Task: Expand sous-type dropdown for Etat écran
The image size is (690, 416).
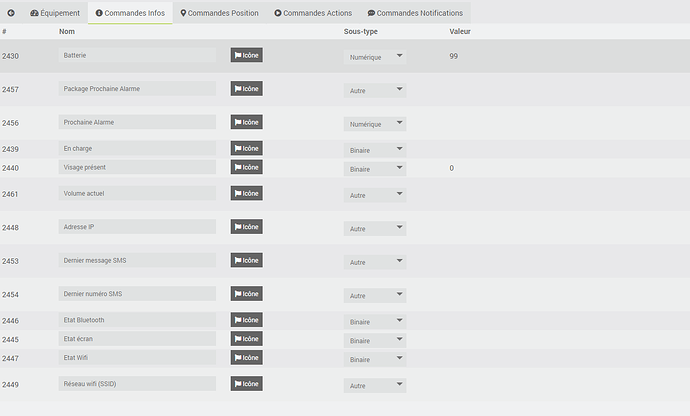Action: (375, 340)
